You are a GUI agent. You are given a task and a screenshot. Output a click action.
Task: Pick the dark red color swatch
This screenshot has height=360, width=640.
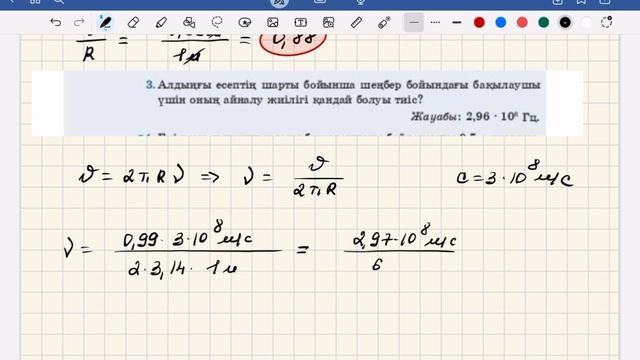(479, 22)
